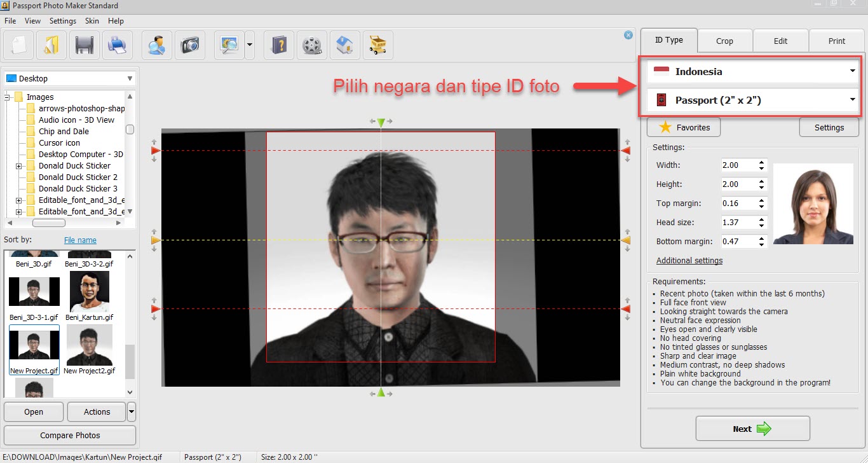Increase the Head size value with its up arrow
The image size is (868, 463).
(762, 219)
